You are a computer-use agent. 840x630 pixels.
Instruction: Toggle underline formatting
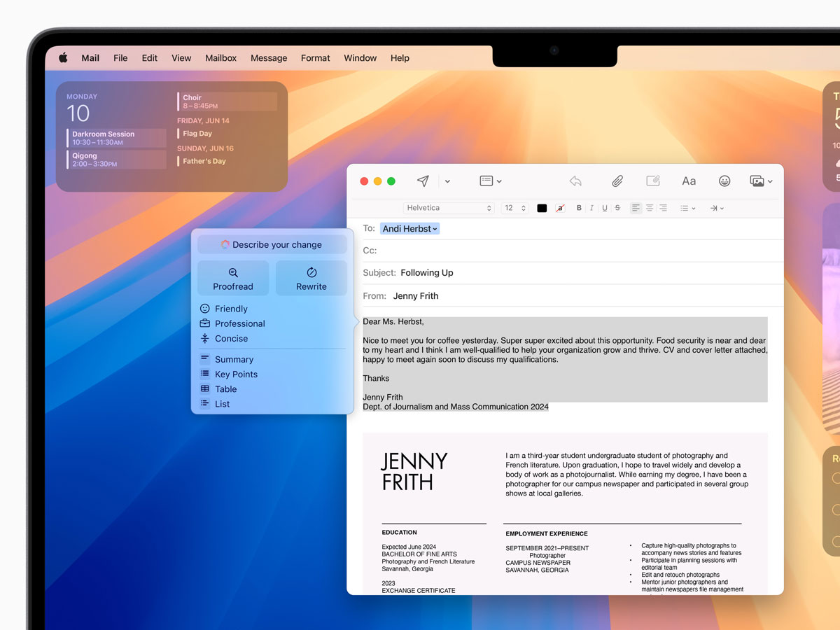tap(605, 208)
